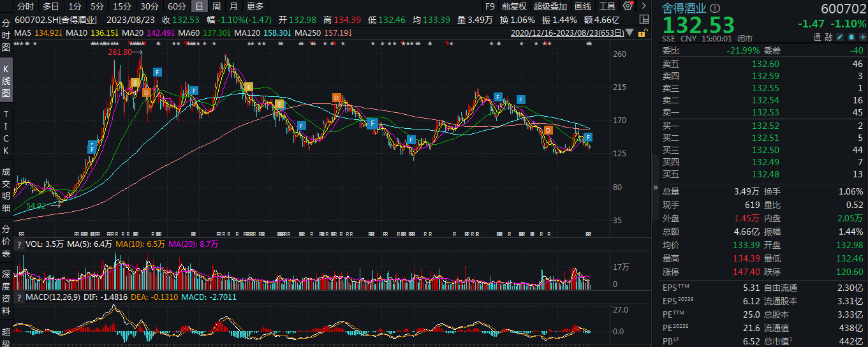
Task: Open the price alert bell icon
Action: [x=850, y=38]
